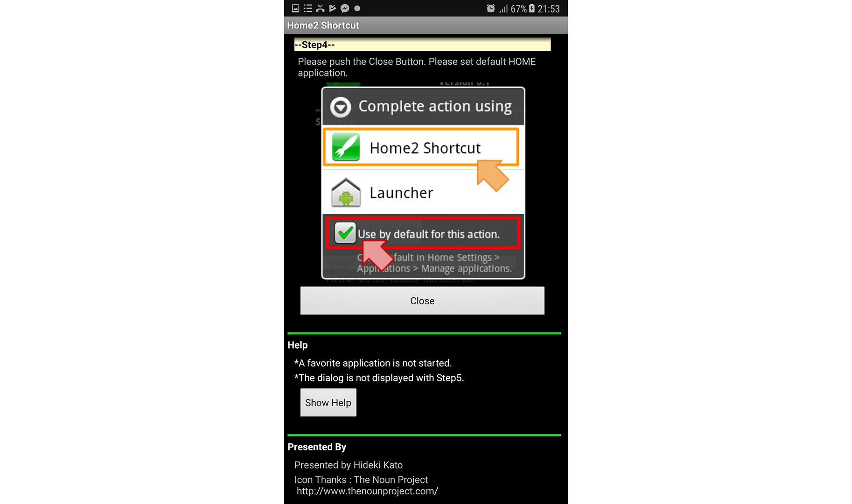Image resolution: width=852 pixels, height=504 pixels.
Task: Select the Home2 Shortcut entry text
Action: (425, 148)
